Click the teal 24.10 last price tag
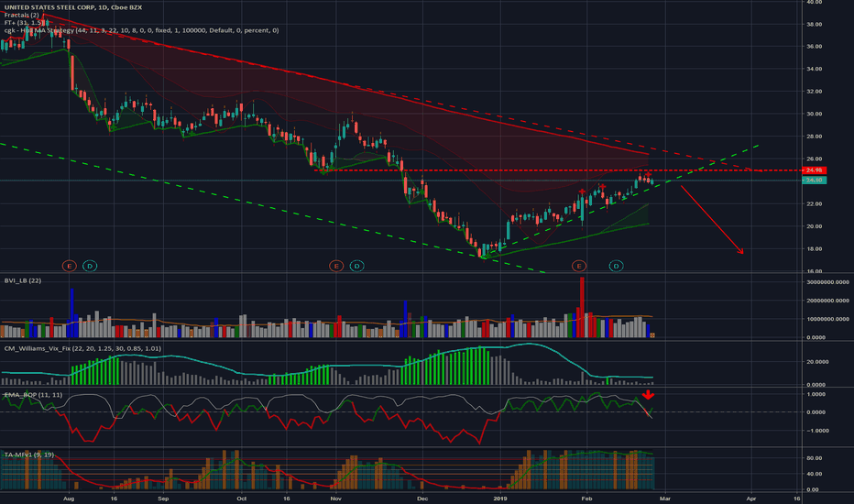Viewport: 854px width, 504px height. 815,181
